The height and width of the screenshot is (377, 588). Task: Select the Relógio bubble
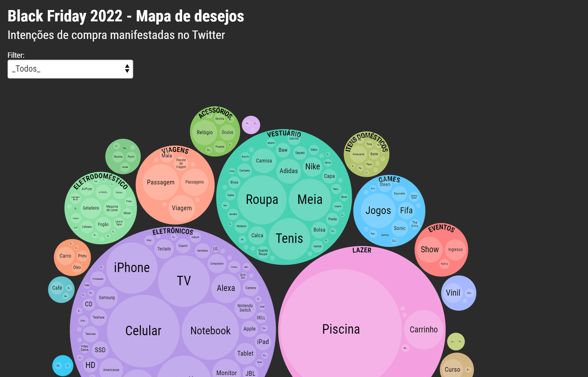point(205,133)
